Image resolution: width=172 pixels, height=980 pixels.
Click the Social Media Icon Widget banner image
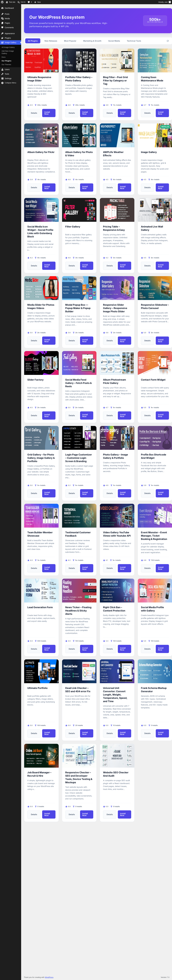(41, 210)
